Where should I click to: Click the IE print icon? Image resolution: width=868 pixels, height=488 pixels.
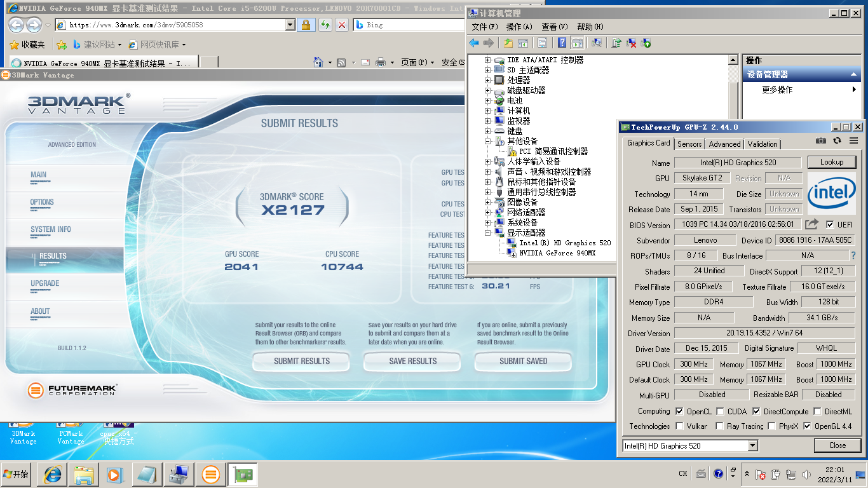(381, 62)
